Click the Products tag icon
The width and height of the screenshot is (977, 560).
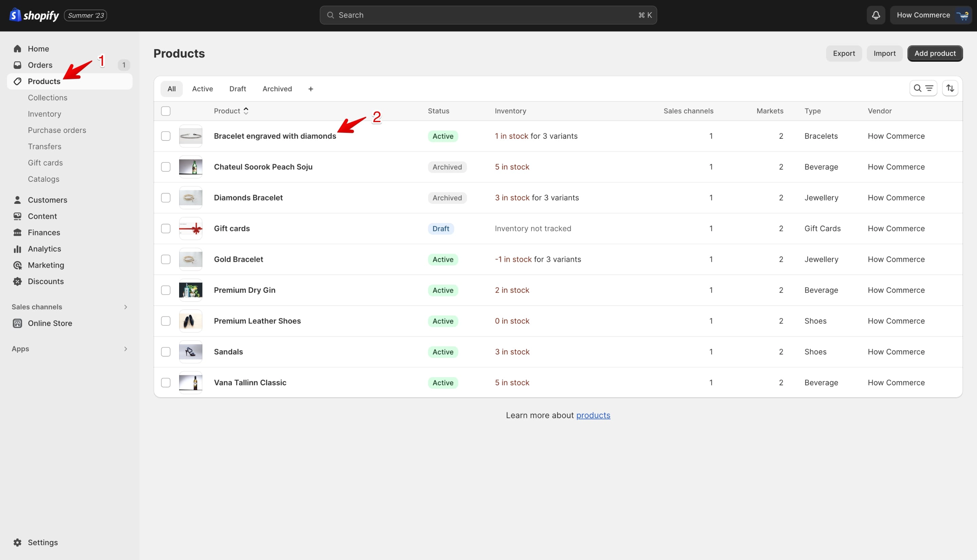[x=17, y=81]
